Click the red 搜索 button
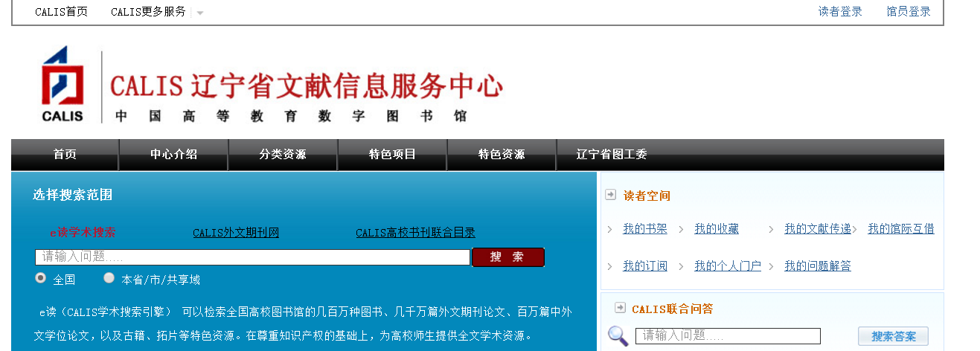Viewport: 980px width, 351px height. pos(508,257)
